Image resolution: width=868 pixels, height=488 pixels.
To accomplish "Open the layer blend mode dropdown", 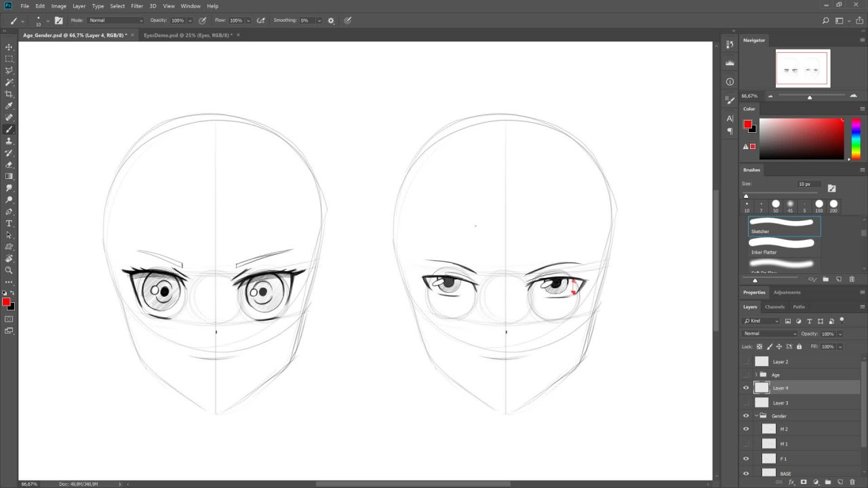I will pyautogui.click(x=770, y=333).
